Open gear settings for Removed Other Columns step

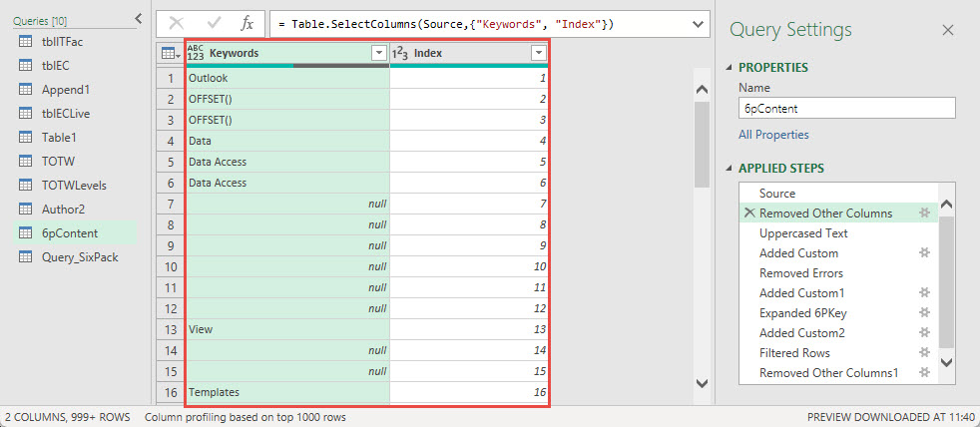pyautogui.click(x=925, y=213)
